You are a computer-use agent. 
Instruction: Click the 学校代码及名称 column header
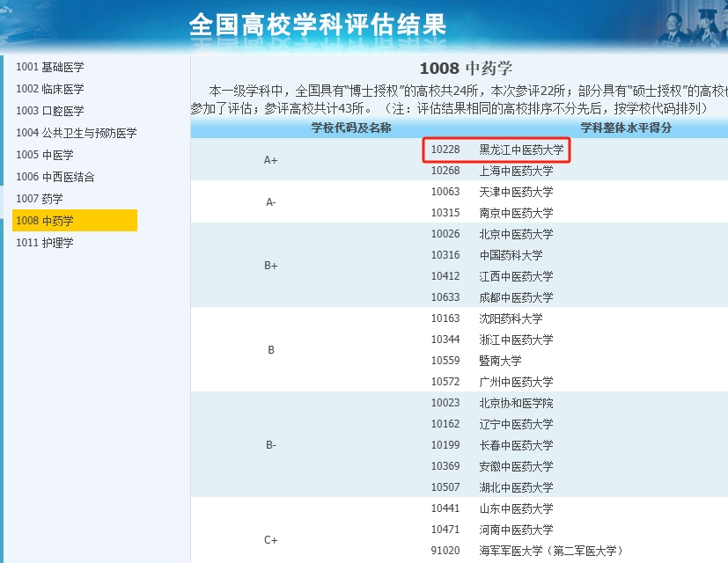(351, 128)
